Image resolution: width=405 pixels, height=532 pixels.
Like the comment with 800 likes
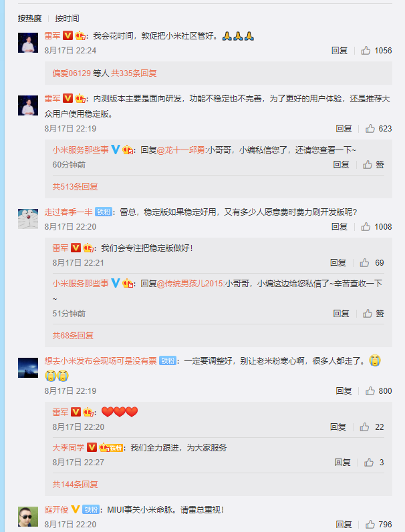pos(378,391)
